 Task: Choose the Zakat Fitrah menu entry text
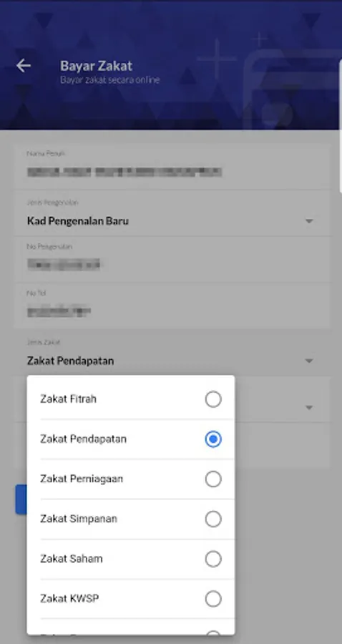click(68, 399)
